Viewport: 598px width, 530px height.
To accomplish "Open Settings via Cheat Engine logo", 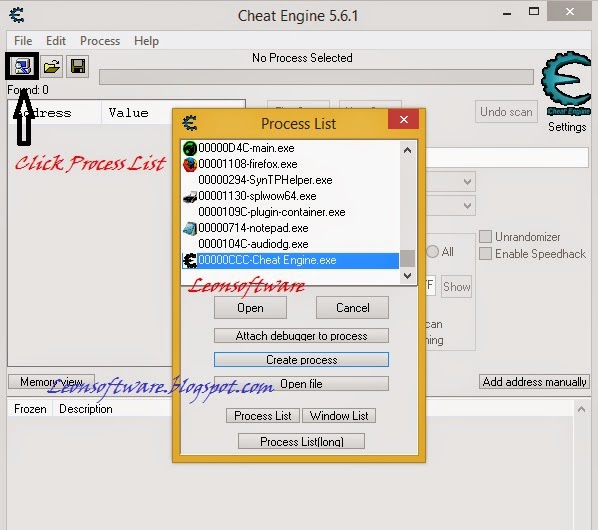I will (566, 84).
